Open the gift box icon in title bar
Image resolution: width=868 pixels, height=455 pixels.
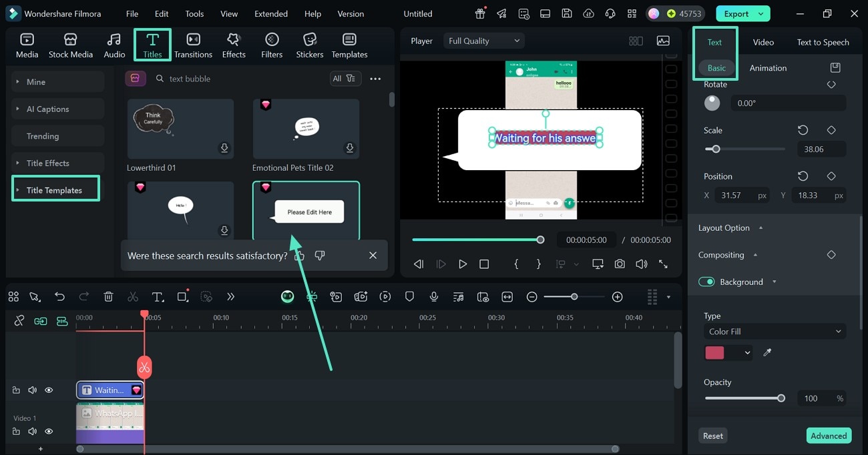pos(480,13)
